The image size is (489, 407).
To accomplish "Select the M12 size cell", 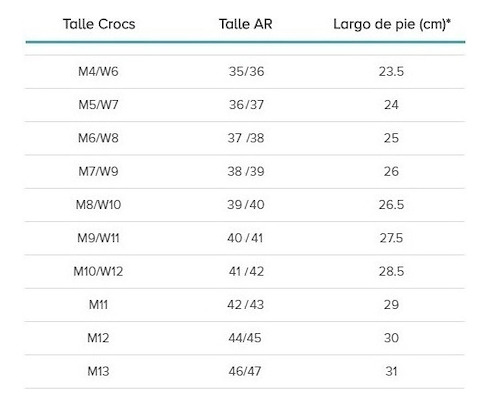I will coord(98,338).
